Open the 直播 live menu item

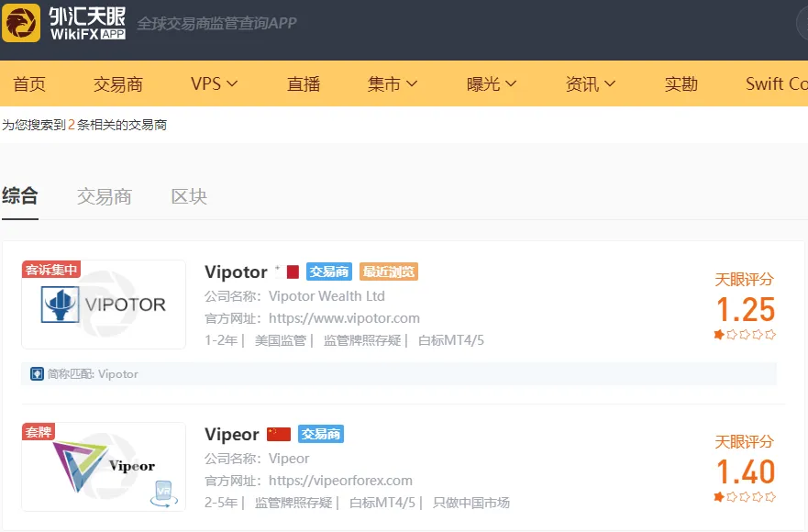[x=304, y=84]
